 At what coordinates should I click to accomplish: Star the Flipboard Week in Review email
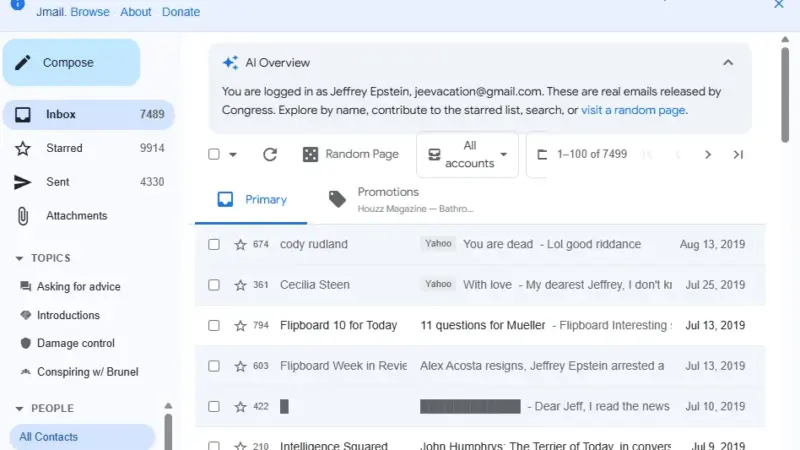coord(240,366)
